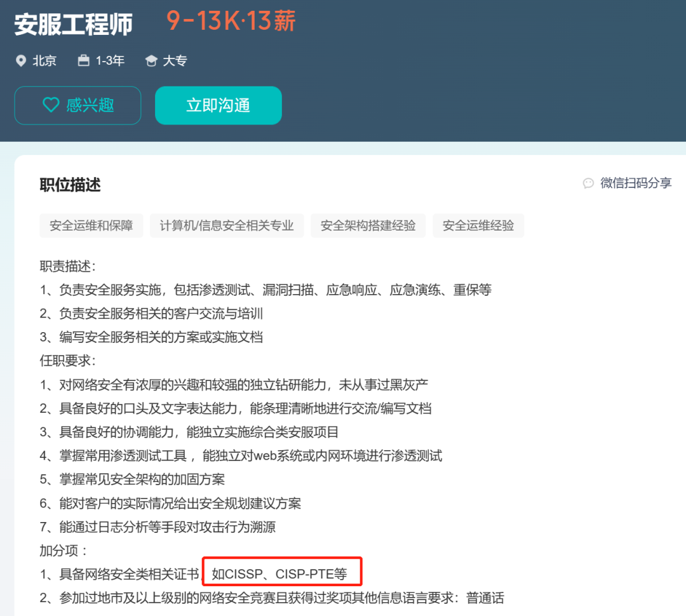Image resolution: width=686 pixels, height=616 pixels.
Task: Click the highlighted 如CISSP、CISP-PTE等 text
Action: (x=280, y=575)
